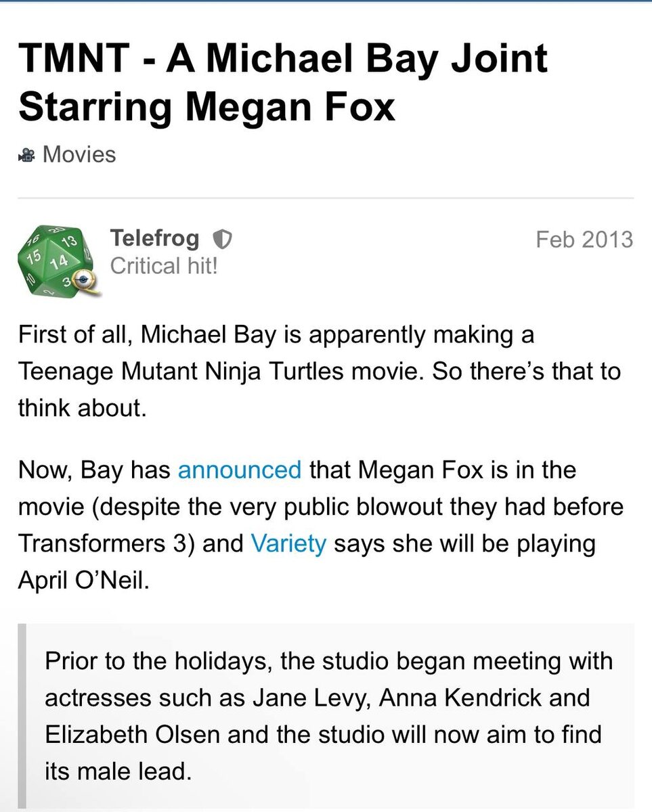This screenshot has width=652, height=812.
Task: Open the Movies category
Action: (79, 154)
